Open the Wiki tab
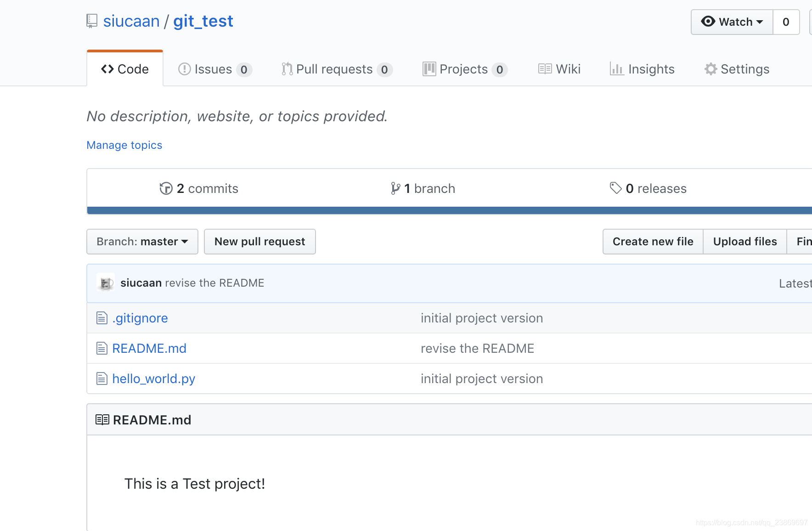 point(559,69)
